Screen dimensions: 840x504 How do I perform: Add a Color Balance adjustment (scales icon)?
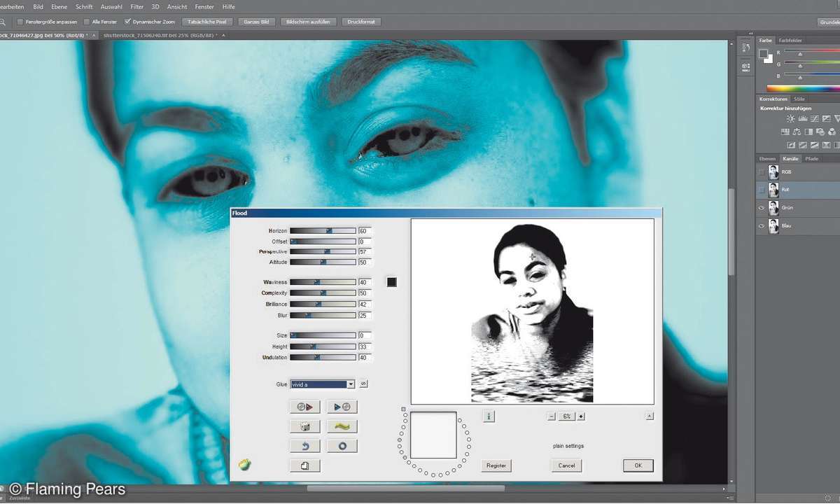coord(795,132)
